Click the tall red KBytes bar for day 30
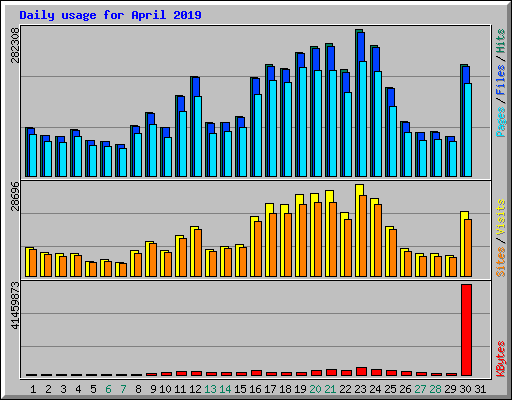 tap(466, 330)
